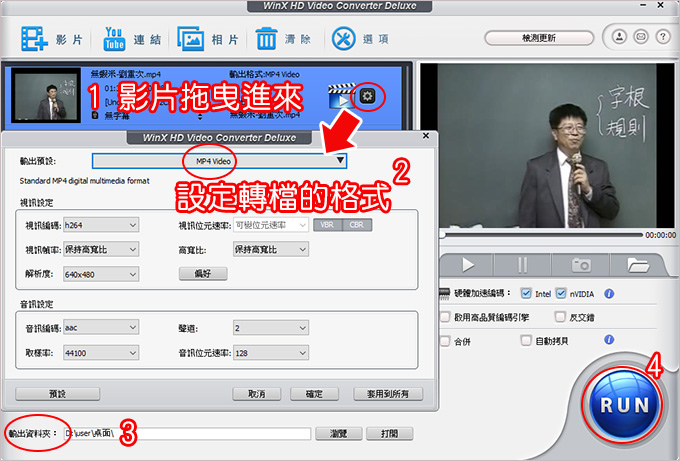This screenshot has height=461, width=680.
Task: Open the help question mark icon
Action: tap(663, 37)
